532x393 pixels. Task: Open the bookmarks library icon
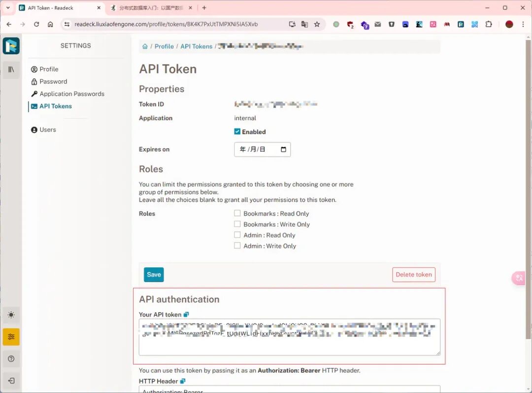coord(11,70)
